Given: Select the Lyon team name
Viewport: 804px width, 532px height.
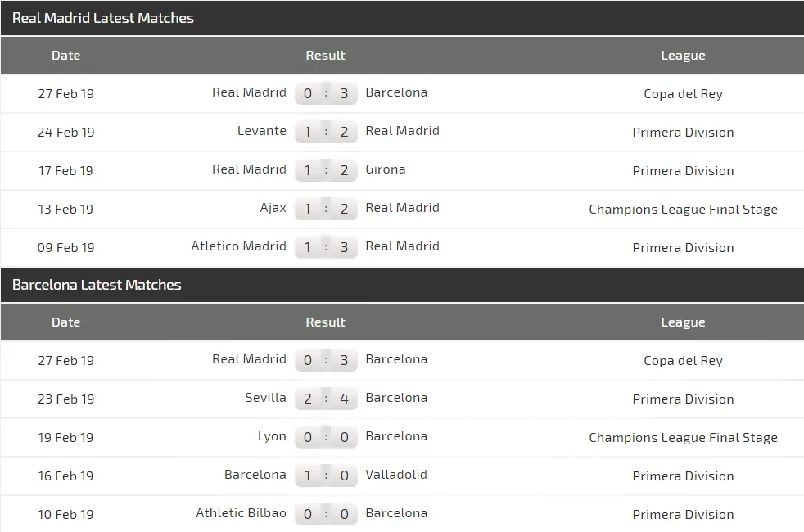Looking at the screenshot, I should click(x=272, y=436).
